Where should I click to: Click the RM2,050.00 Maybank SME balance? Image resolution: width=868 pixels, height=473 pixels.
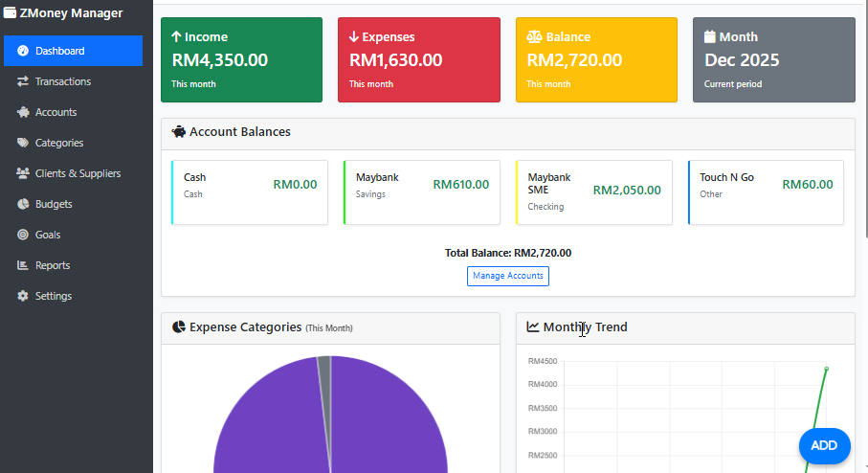click(x=627, y=190)
